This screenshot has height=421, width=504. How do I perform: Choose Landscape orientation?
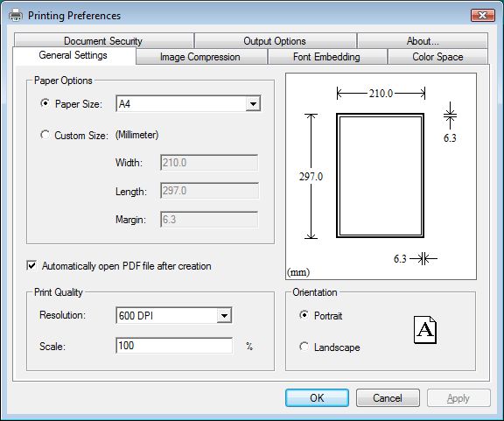(x=304, y=347)
